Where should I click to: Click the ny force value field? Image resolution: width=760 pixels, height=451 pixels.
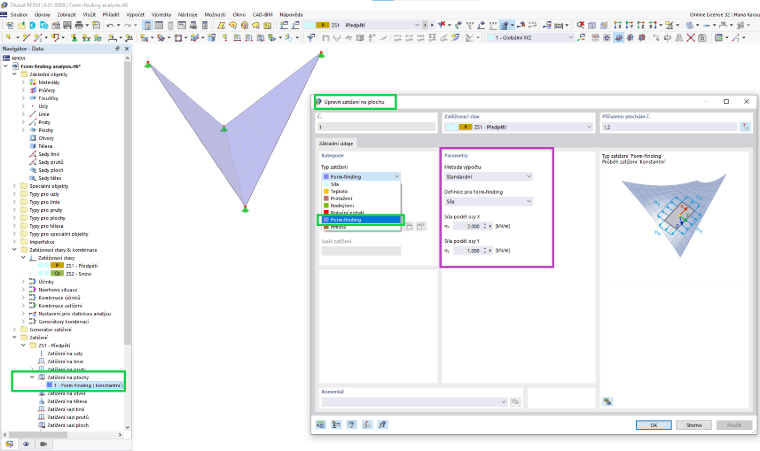(468, 251)
